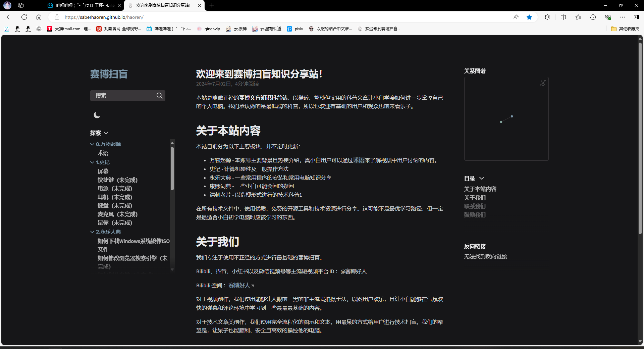Open the browser extensions puzzle icon
Image resolution: width=644 pixels, height=349 pixels.
click(547, 17)
